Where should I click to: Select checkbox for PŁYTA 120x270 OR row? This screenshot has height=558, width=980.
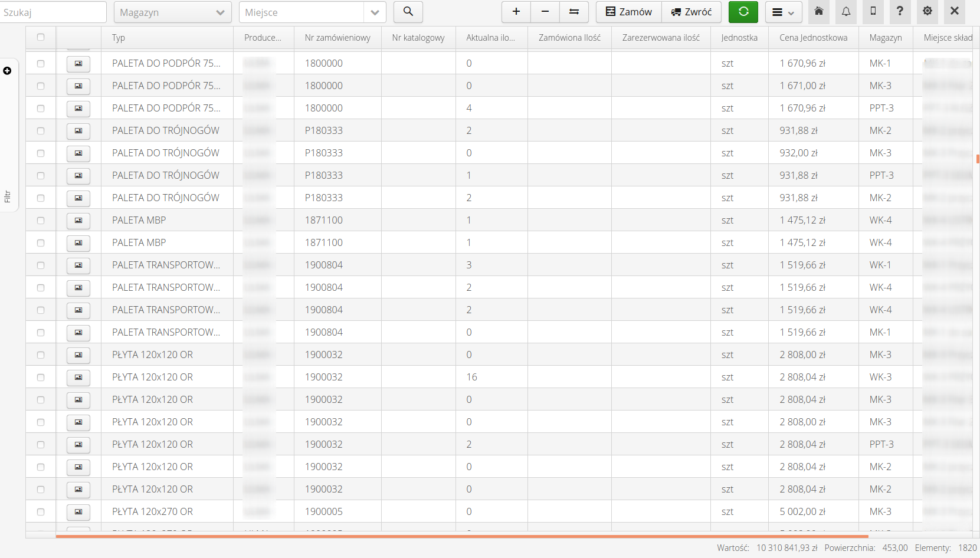pos(41,512)
